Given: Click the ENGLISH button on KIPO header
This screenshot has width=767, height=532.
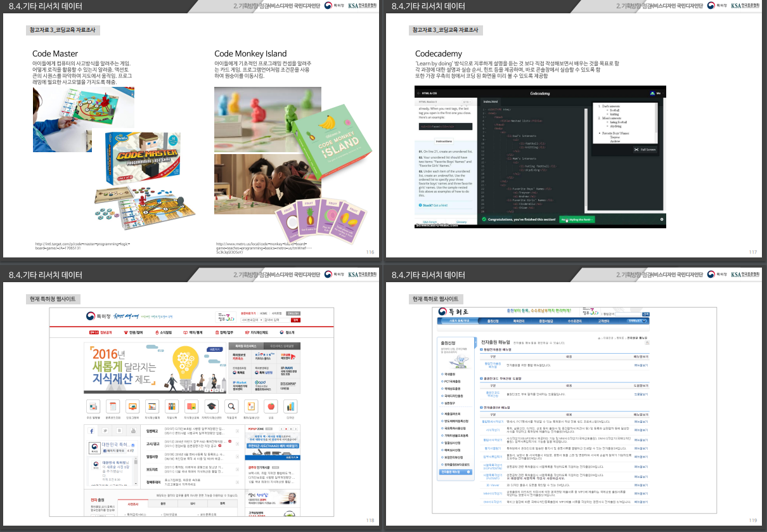Looking at the screenshot, I should (293, 313).
